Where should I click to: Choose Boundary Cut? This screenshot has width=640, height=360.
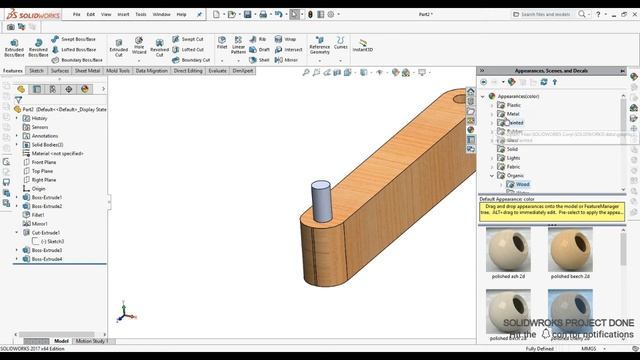click(x=191, y=60)
